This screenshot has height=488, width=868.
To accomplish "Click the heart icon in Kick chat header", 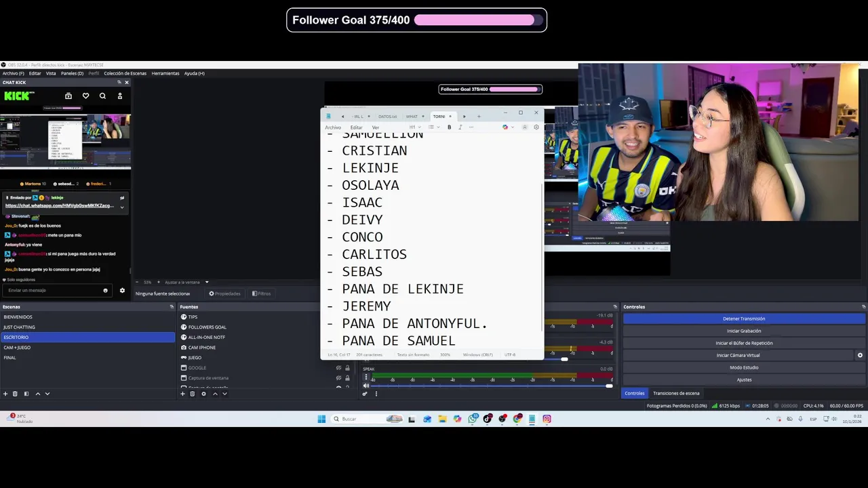I will pyautogui.click(x=85, y=96).
